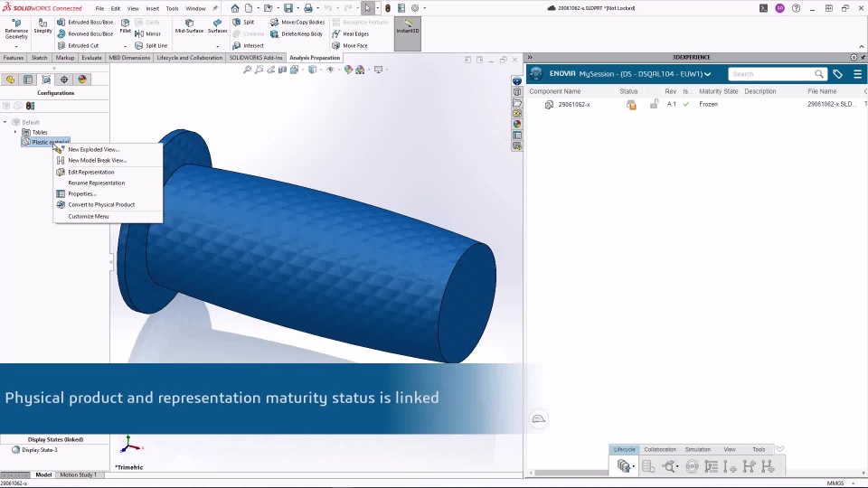Select Rename Representation menu entry

coord(97,183)
